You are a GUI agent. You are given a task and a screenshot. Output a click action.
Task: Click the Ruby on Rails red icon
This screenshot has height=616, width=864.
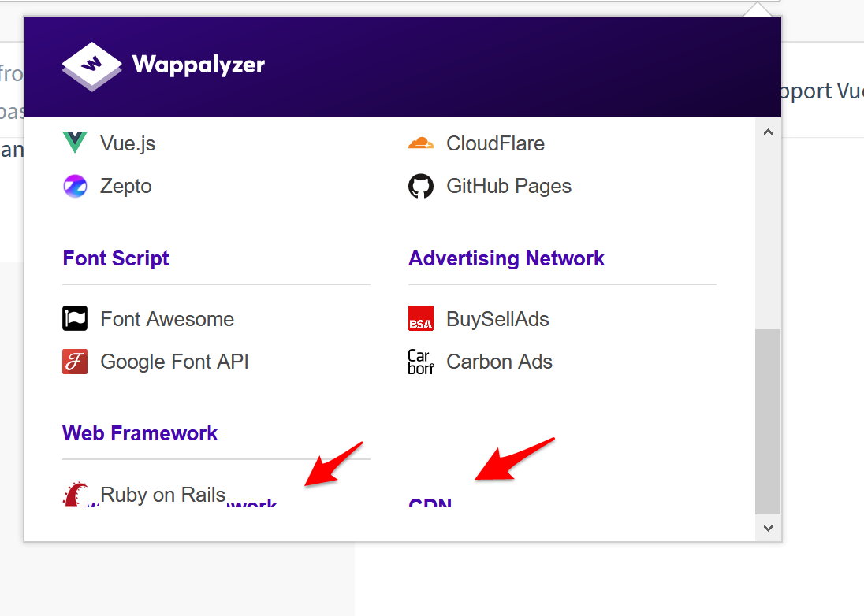point(76,494)
